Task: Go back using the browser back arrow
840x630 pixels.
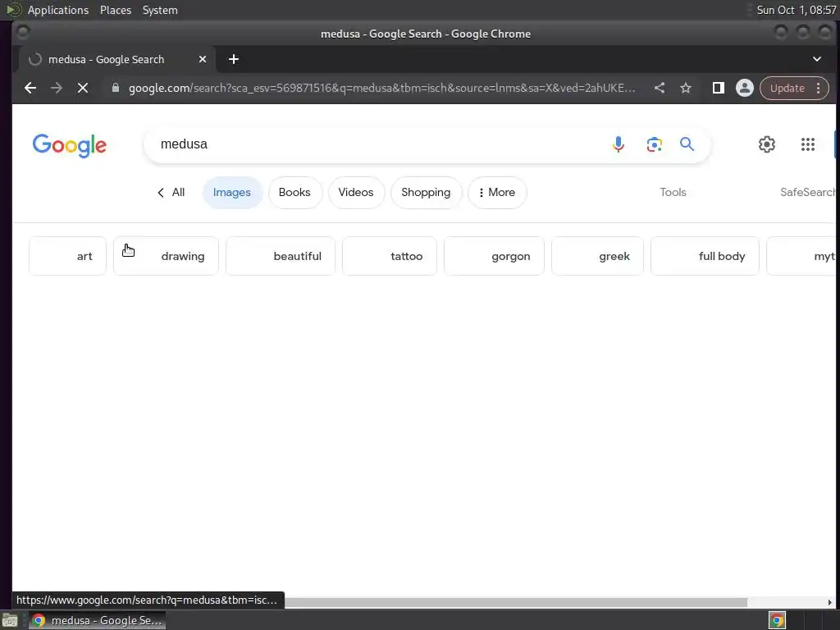Action: (x=30, y=88)
